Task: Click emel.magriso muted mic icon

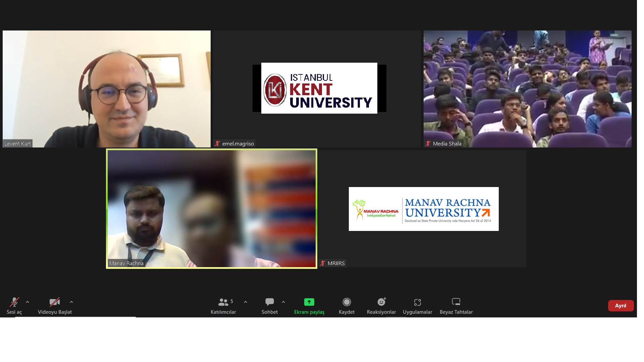Action: click(x=217, y=144)
